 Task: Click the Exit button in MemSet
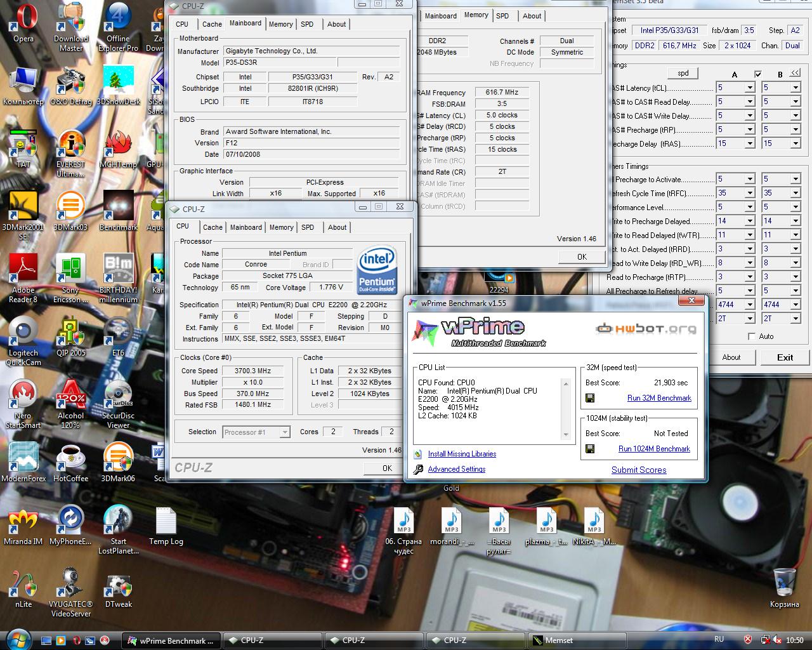point(785,357)
